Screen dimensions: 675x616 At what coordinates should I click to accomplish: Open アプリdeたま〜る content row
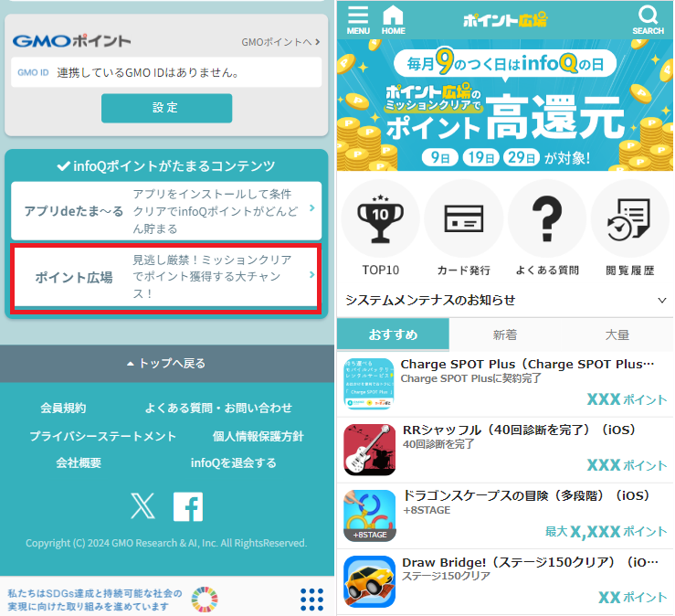(x=166, y=210)
